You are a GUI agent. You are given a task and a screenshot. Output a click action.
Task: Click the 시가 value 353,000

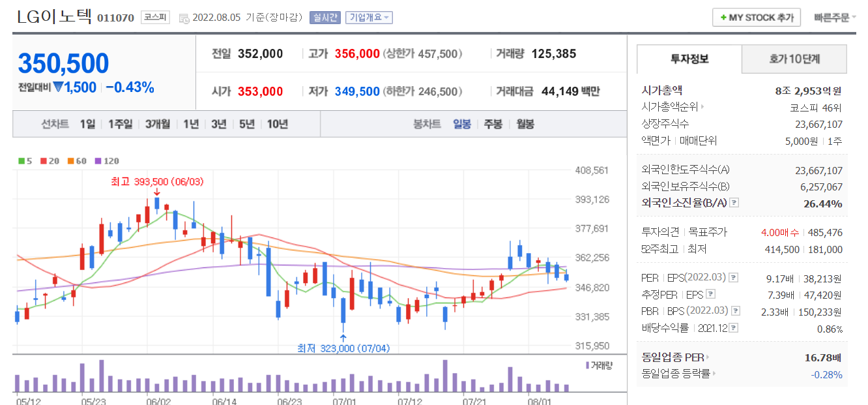(261, 92)
